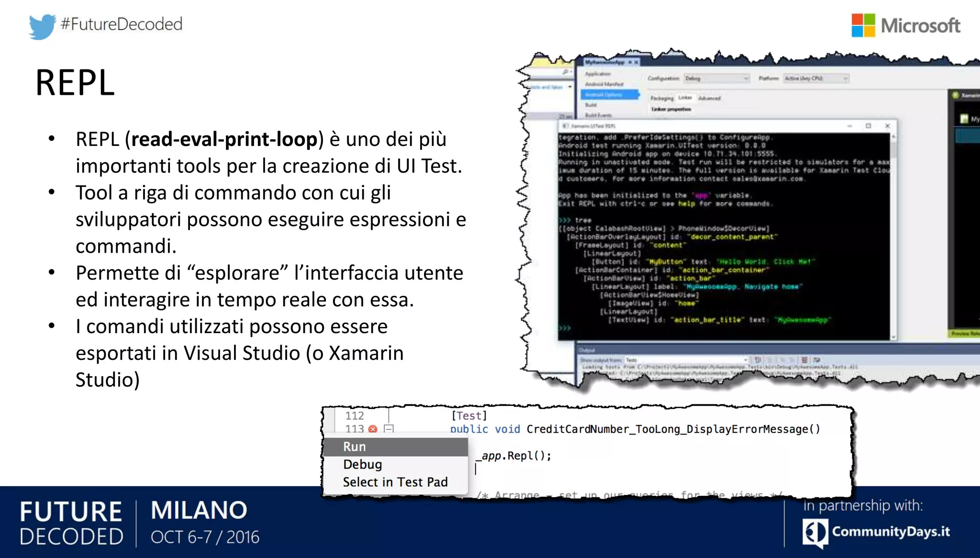Image resolution: width=980 pixels, height=558 pixels.
Task: Click the Android app icon in emulator
Action: pyautogui.click(x=964, y=119)
